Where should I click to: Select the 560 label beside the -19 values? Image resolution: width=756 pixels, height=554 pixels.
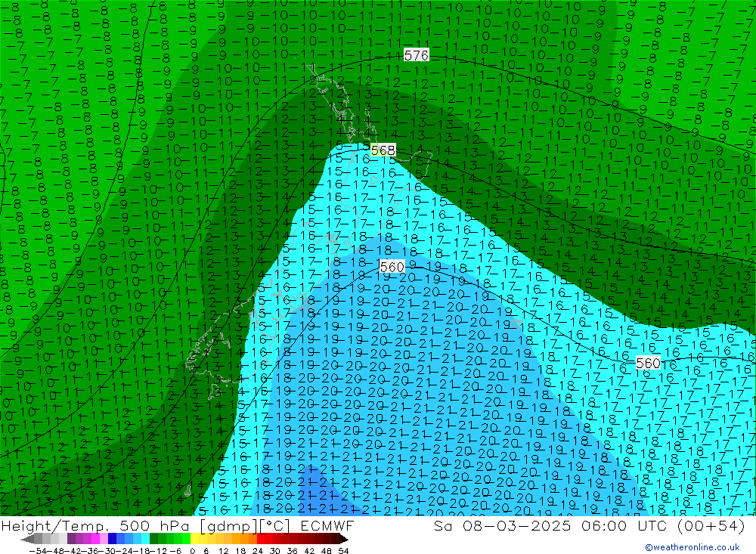click(392, 267)
